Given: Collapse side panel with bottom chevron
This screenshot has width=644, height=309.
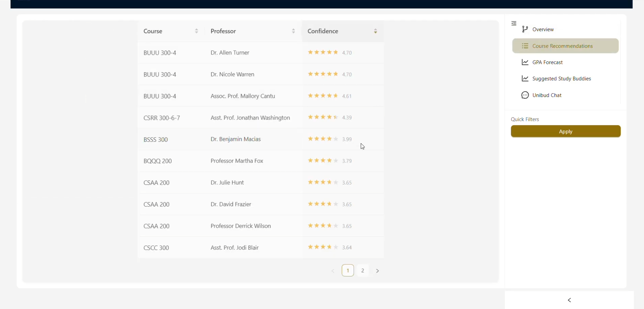Looking at the screenshot, I should (x=570, y=300).
